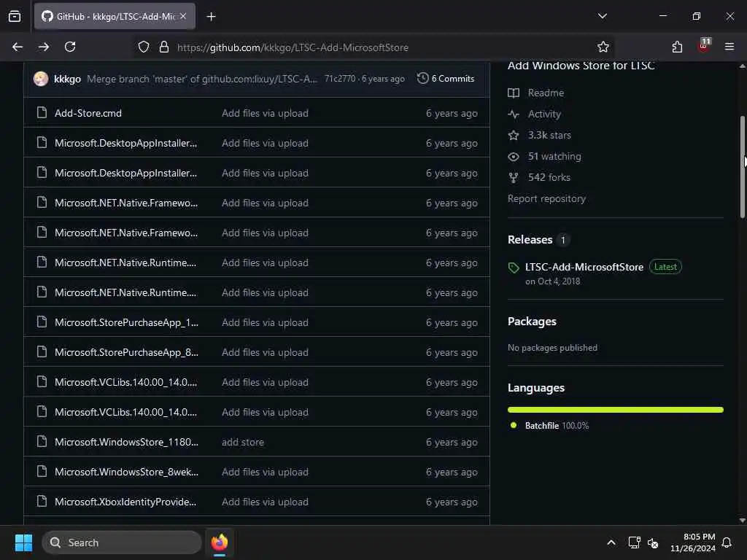Click kkkgo user avatar
The width and height of the screenshot is (747, 560).
click(41, 79)
